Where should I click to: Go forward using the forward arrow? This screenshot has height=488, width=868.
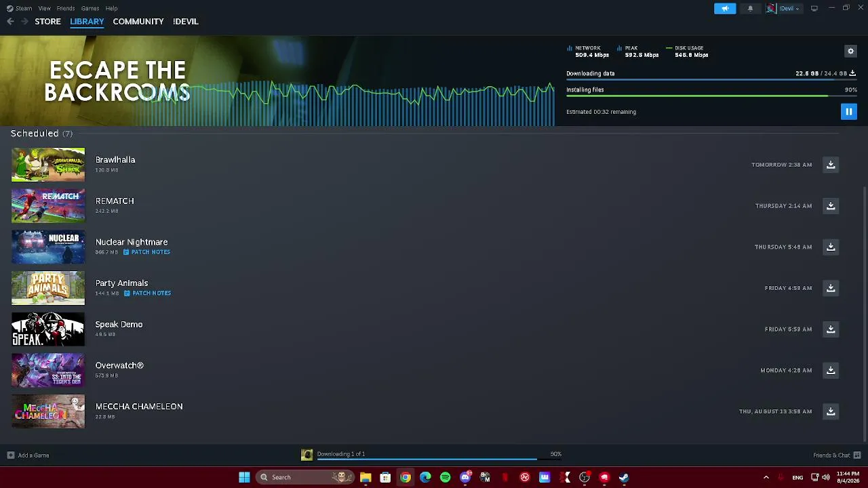(x=25, y=22)
